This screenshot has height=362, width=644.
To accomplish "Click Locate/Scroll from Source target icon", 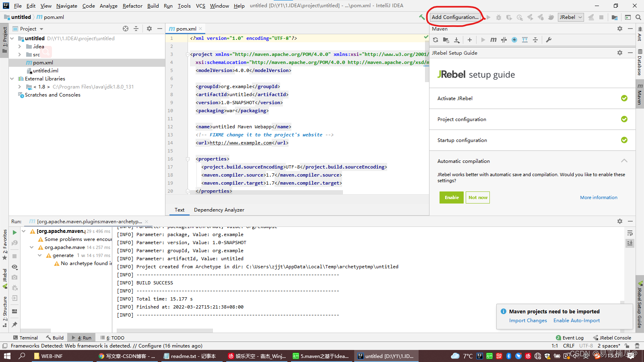I will 126,29.
